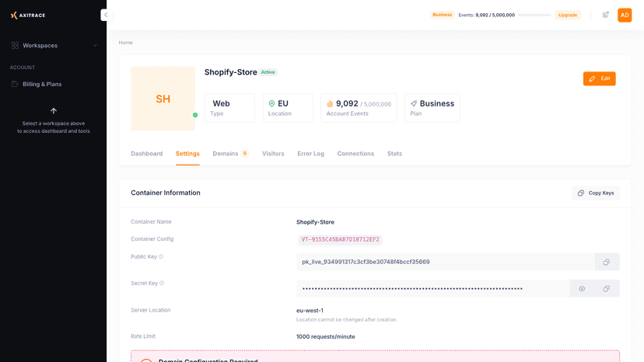Click the Secret Key info icon
The width and height of the screenshot is (644, 362).
(162, 283)
